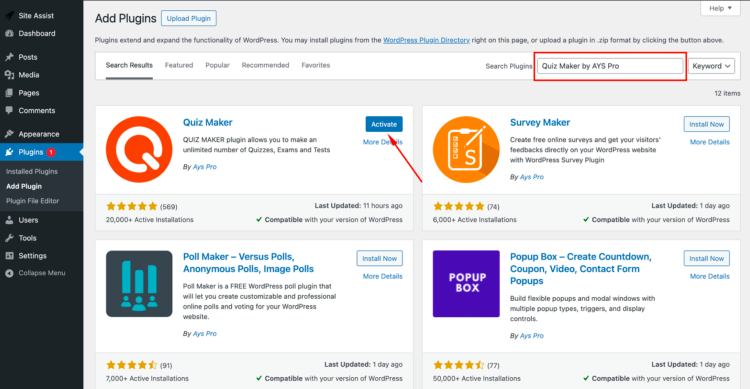Click the Posts pin icon
The image size is (750, 389).
point(9,57)
